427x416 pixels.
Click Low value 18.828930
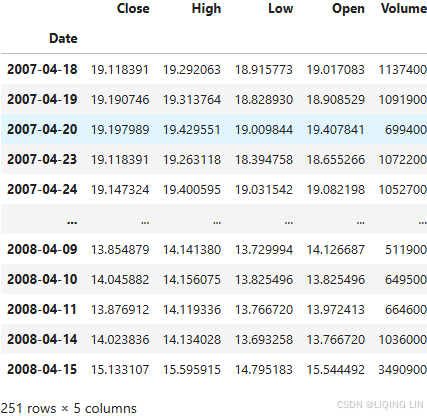pyautogui.click(x=264, y=100)
